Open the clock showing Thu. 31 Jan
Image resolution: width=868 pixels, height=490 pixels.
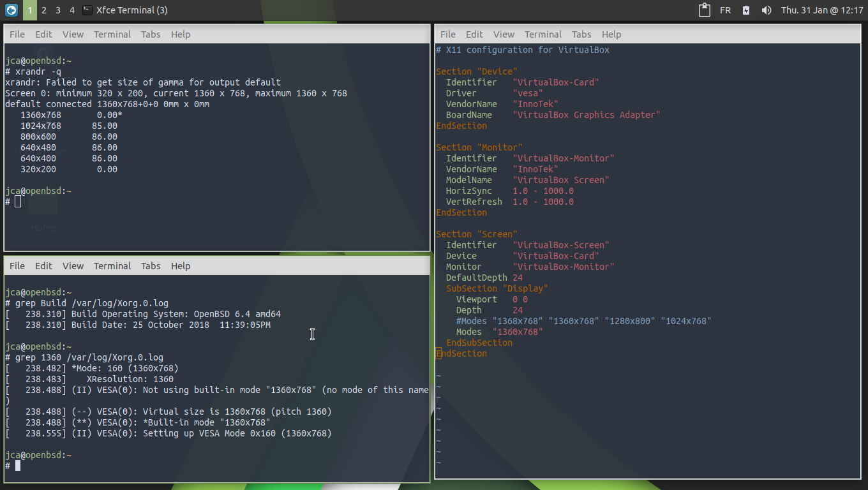[822, 10]
